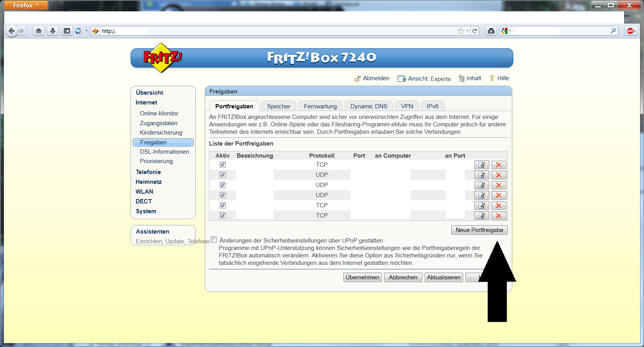The width and height of the screenshot is (644, 347).
Task: Uncheck Aktiv for last TCP row
Action: click(223, 216)
